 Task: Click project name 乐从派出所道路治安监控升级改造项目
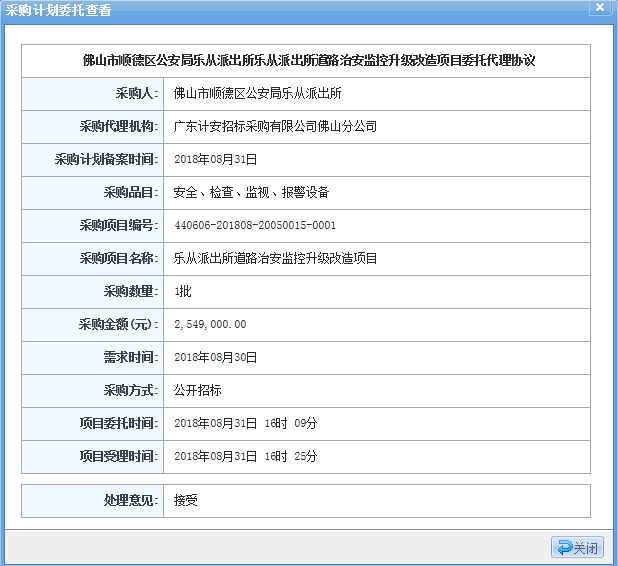[275, 259]
